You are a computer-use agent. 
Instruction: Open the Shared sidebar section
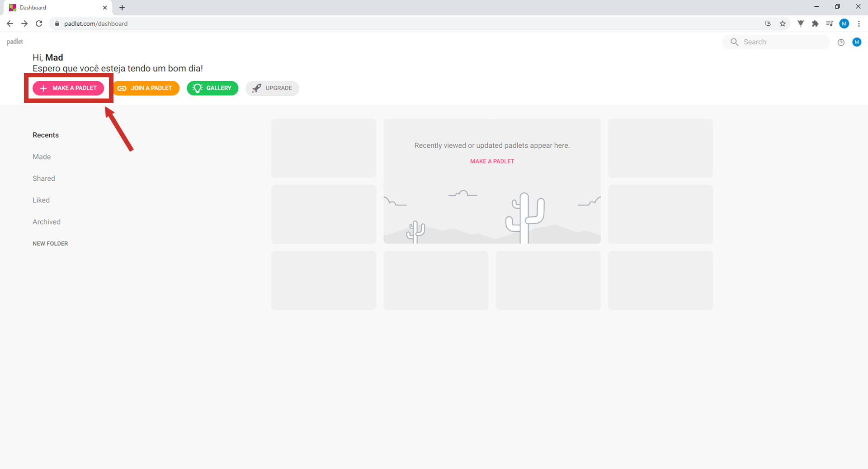click(x=44, y=178)
